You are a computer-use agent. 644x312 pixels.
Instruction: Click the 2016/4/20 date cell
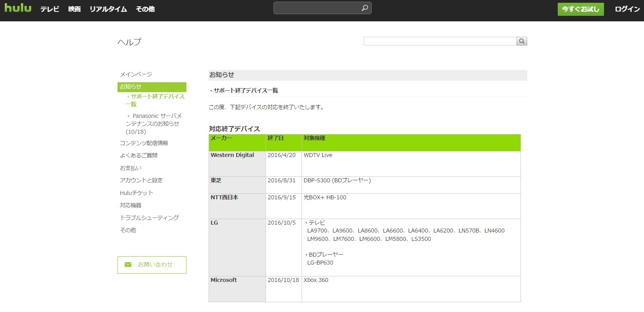pos(284,164)
